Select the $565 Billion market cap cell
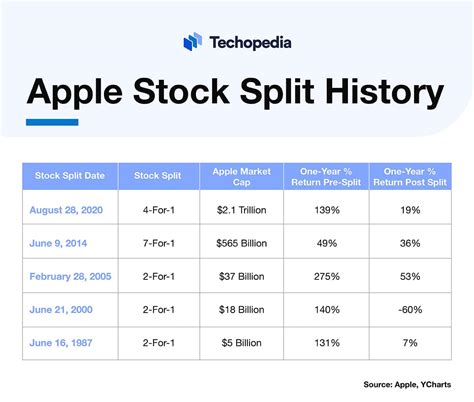The image size is (474, 402). tap(242, 243)
